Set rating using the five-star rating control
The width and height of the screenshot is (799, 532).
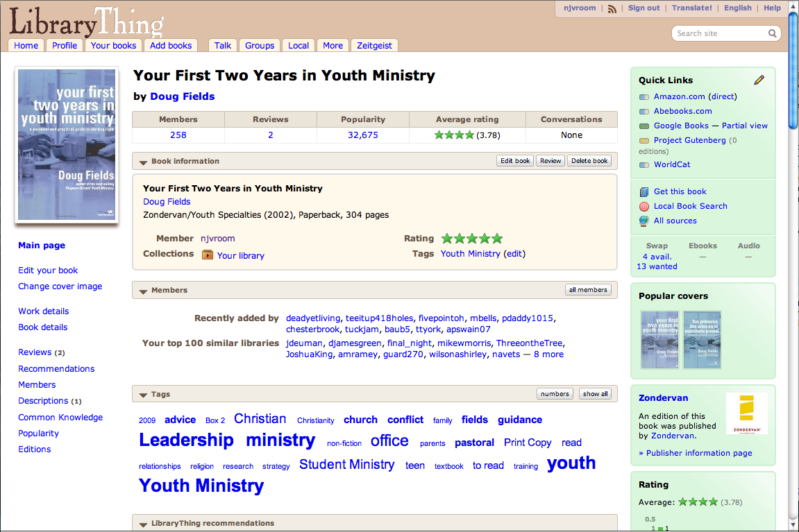(x=471, y=239)
